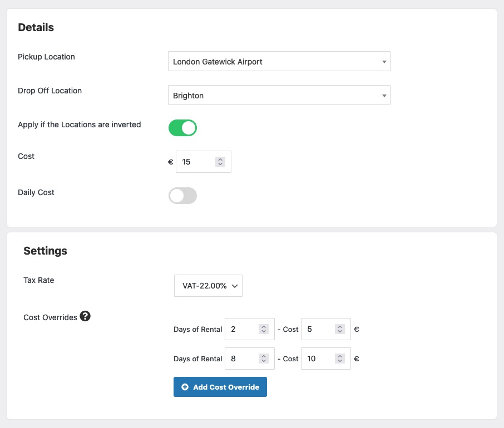
Task: Click stepper on Days of Rental 8 field
Action: click(x=264, y=359)
